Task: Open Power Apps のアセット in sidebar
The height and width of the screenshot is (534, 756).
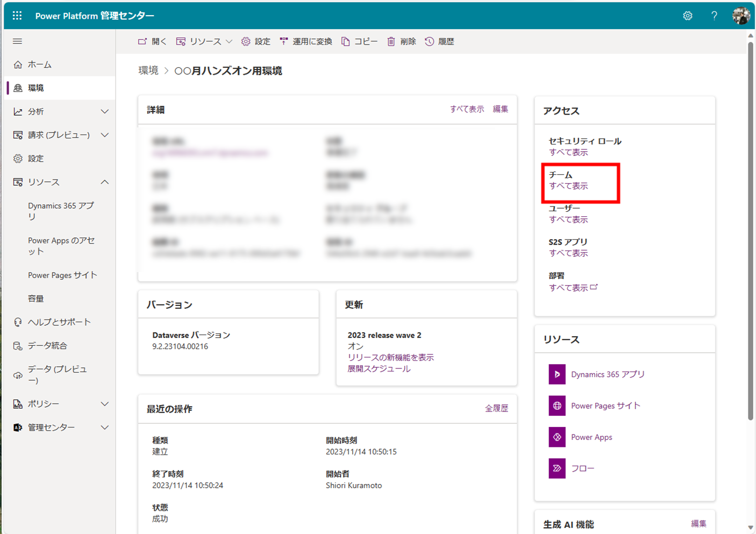Action: (x=61, y=246)
